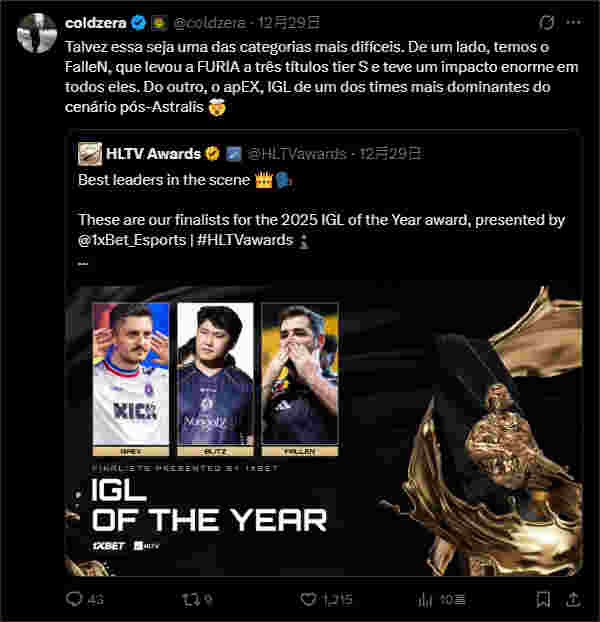This screenshot has height=622, width=600.
Task: Click the HLTV Awards display name
Action: (x=153, y=154)
